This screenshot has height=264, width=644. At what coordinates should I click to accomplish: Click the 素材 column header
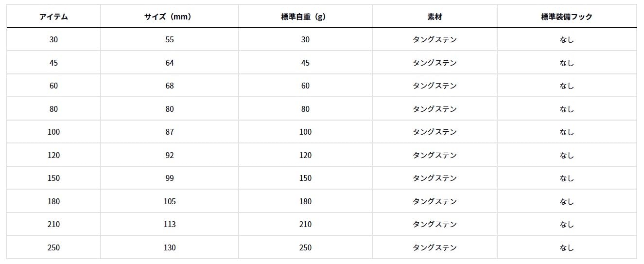(435, 17)
